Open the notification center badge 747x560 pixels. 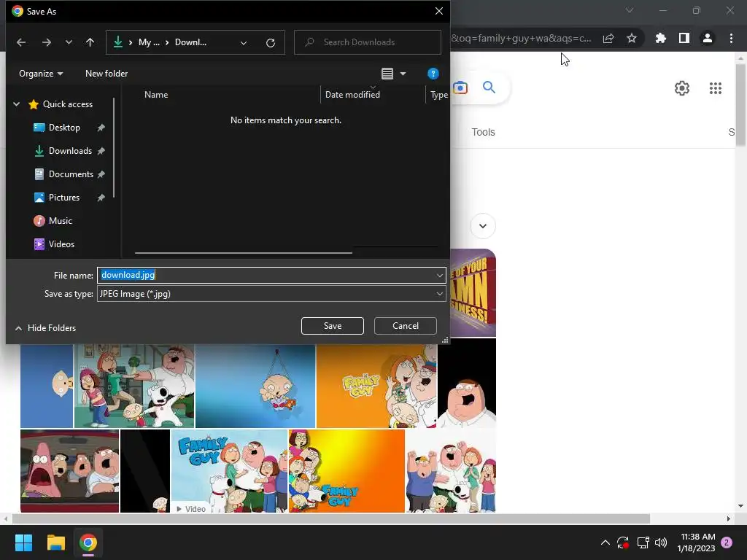tap(727, 542)
